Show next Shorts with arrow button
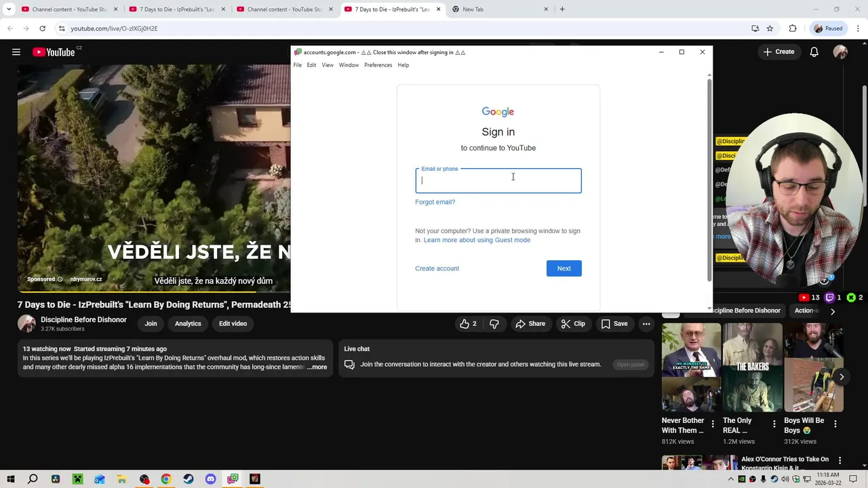 point(842,377)
